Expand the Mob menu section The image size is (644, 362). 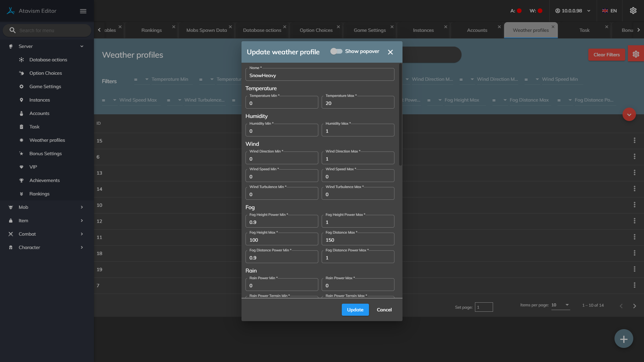(x=82, y=207)
